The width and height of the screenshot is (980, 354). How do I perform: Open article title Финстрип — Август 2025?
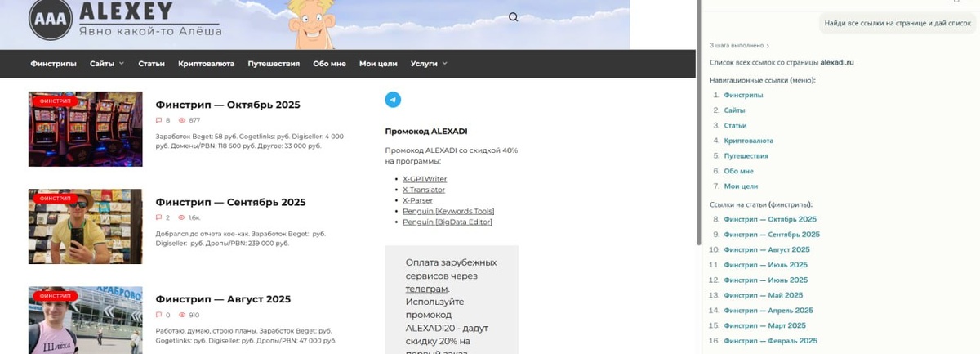click(223, 299)
